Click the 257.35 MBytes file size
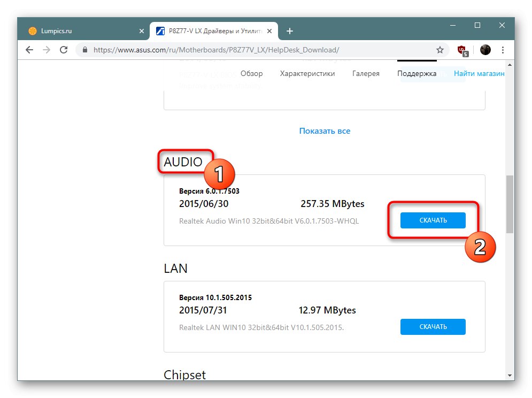532x398 pixels. (x=332, y=204)
